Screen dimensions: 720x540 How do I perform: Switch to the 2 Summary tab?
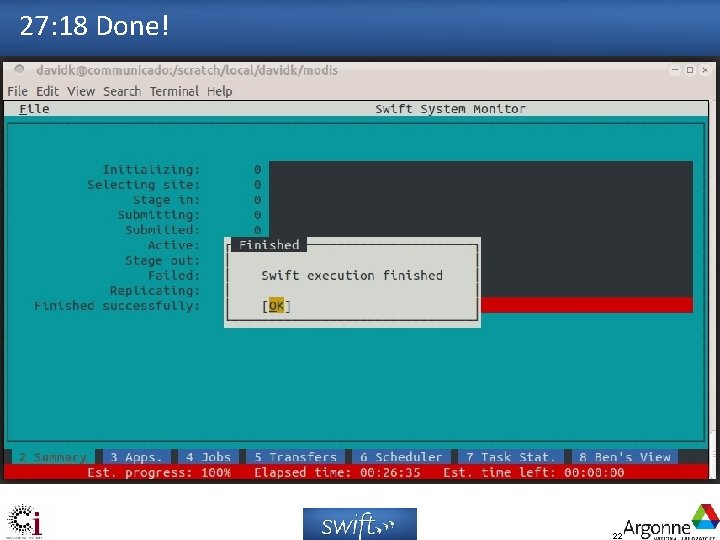(53, 457)
